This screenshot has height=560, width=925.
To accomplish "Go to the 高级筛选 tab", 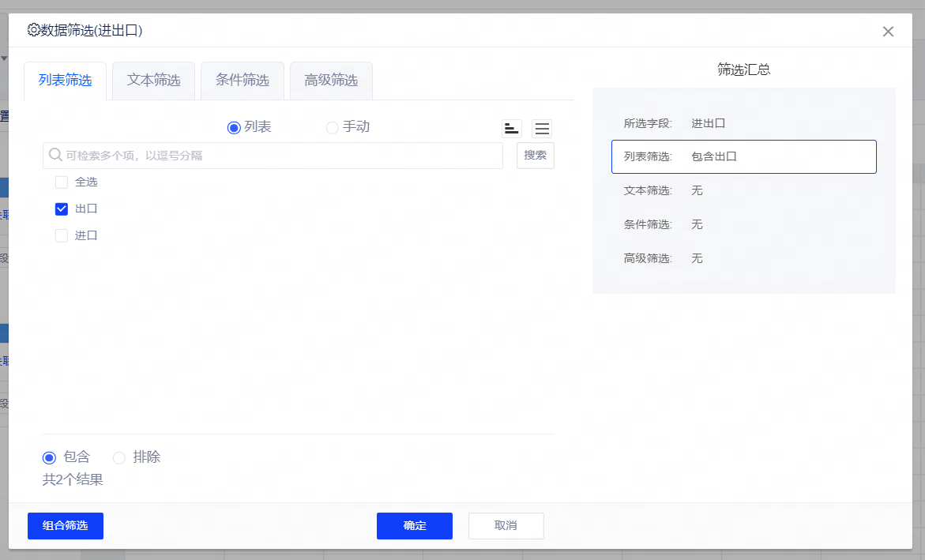I will point(331,81).
